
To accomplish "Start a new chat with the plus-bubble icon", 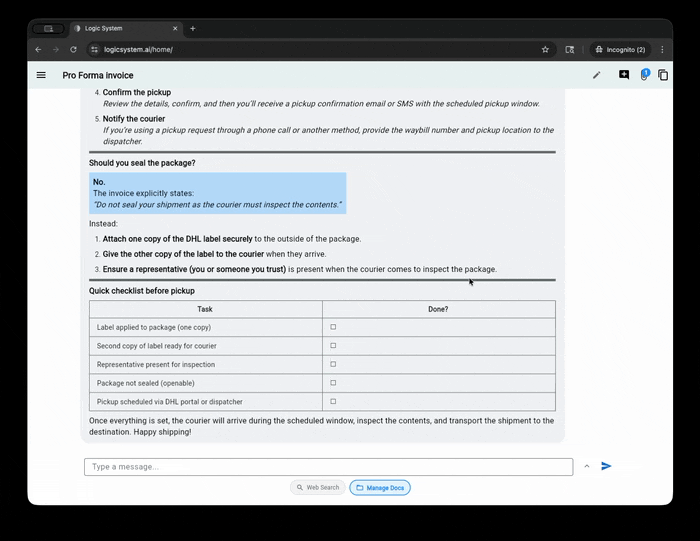I will 624,75.
